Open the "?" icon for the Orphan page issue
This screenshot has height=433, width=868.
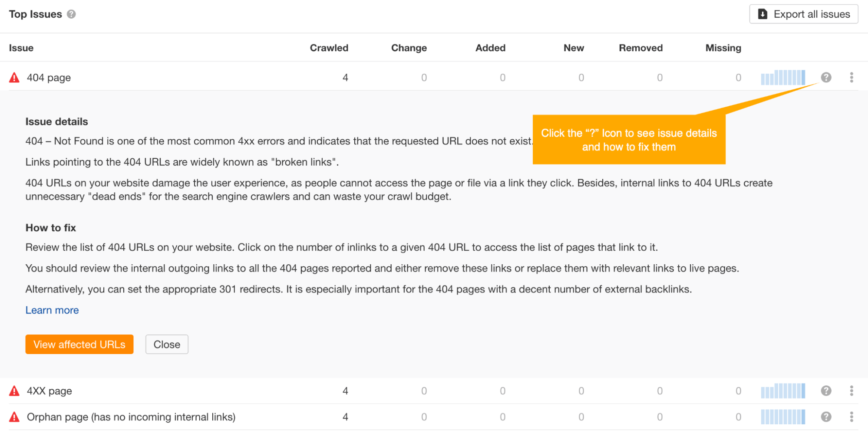825,417
